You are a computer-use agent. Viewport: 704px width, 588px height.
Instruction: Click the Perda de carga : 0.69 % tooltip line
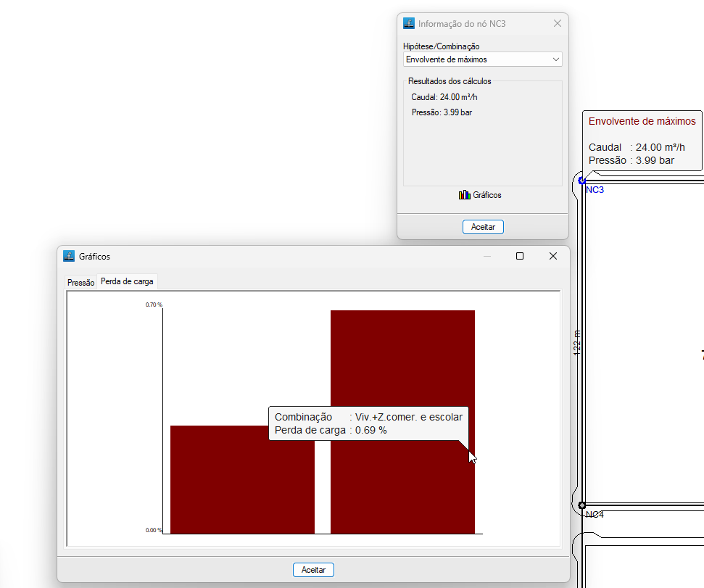click(x=331, y=430)
